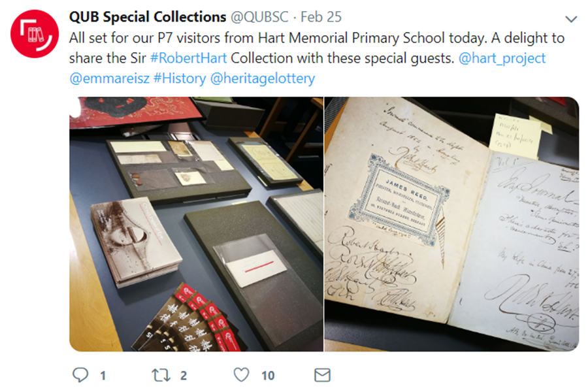This screenshot has width=588, height=392.
Task: Like the tweet with the heart icon
Action: pos(241,375)
